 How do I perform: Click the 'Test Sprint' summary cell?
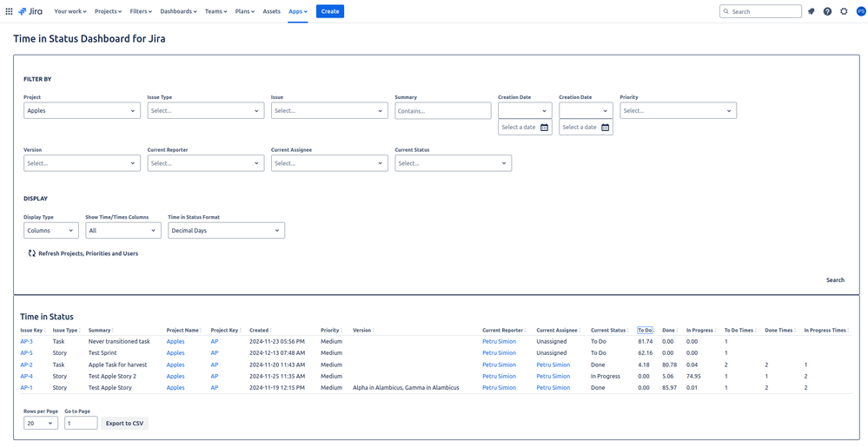tap(103, 353)
